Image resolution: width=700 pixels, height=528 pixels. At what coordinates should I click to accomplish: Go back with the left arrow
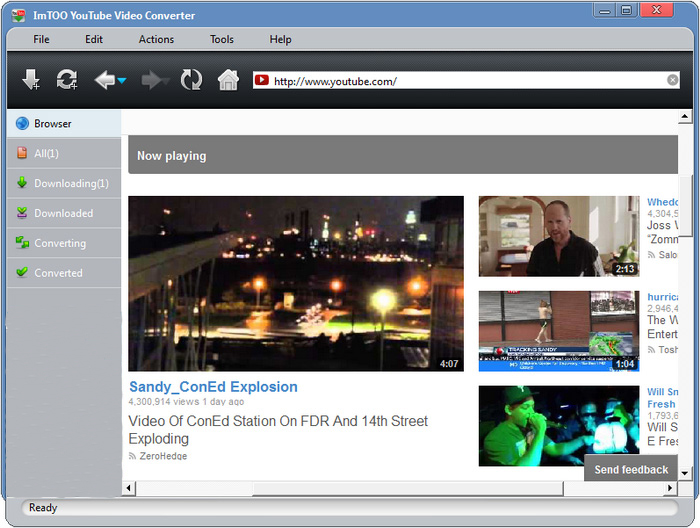[105, 80]
